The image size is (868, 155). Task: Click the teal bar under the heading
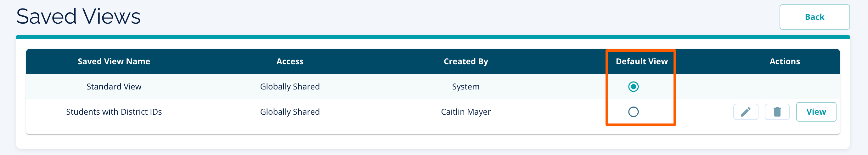[x=433, y=37]
